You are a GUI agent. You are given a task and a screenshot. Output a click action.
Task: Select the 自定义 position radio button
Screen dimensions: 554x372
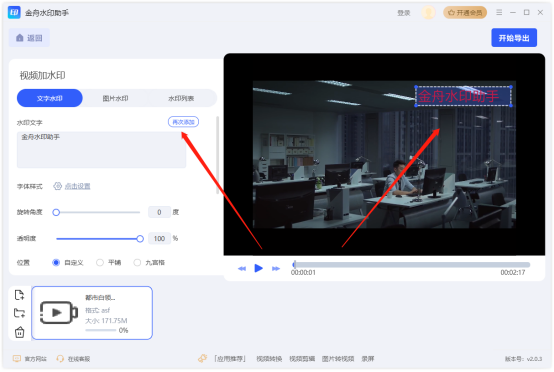tap(56, 262)
